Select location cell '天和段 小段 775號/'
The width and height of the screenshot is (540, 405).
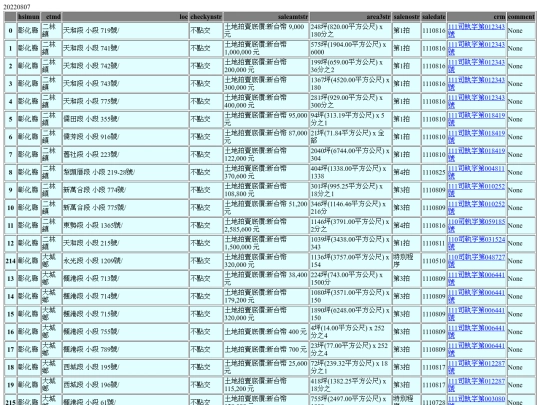point(125,101)
